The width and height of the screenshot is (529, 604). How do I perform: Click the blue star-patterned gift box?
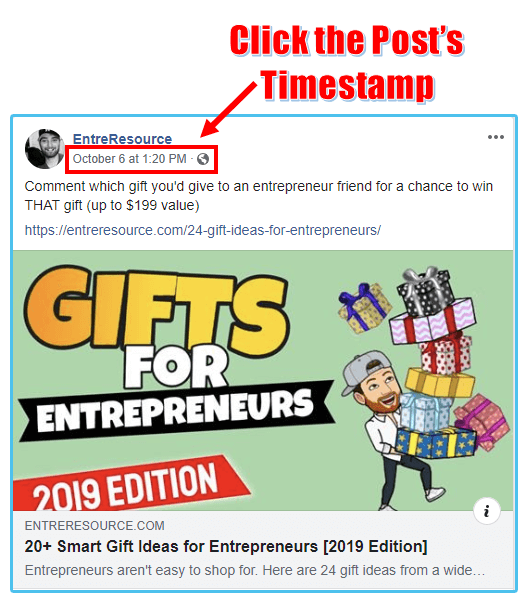435,443
